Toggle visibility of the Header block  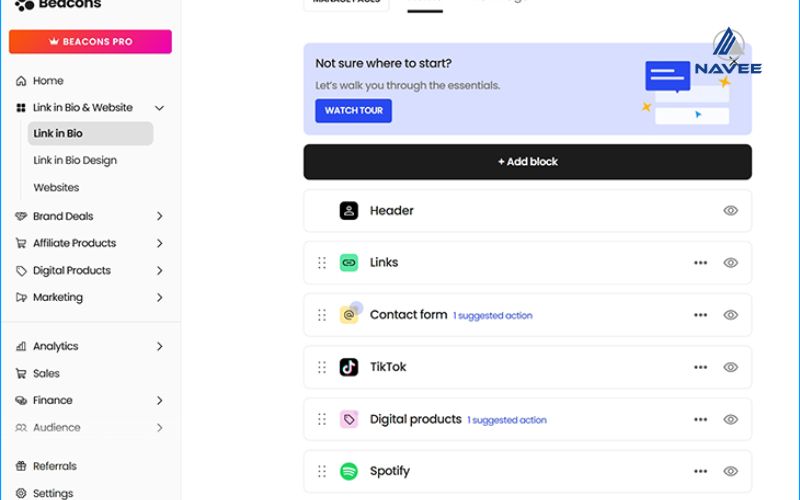[731, 211]
